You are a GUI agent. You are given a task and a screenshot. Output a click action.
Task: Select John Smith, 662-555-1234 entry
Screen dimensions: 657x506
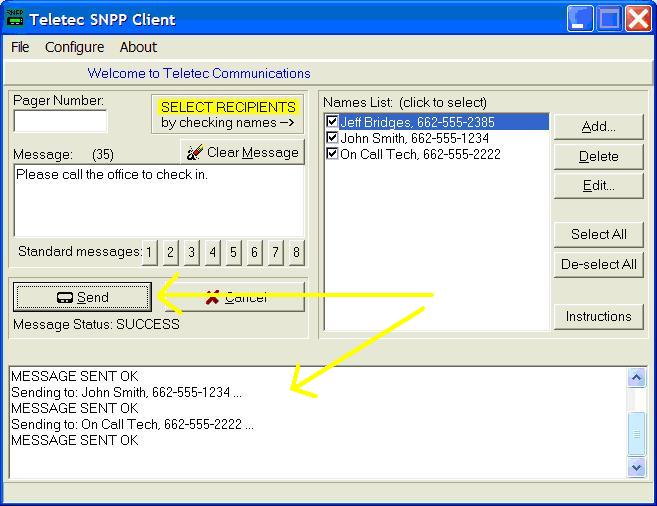coord(437,138)
